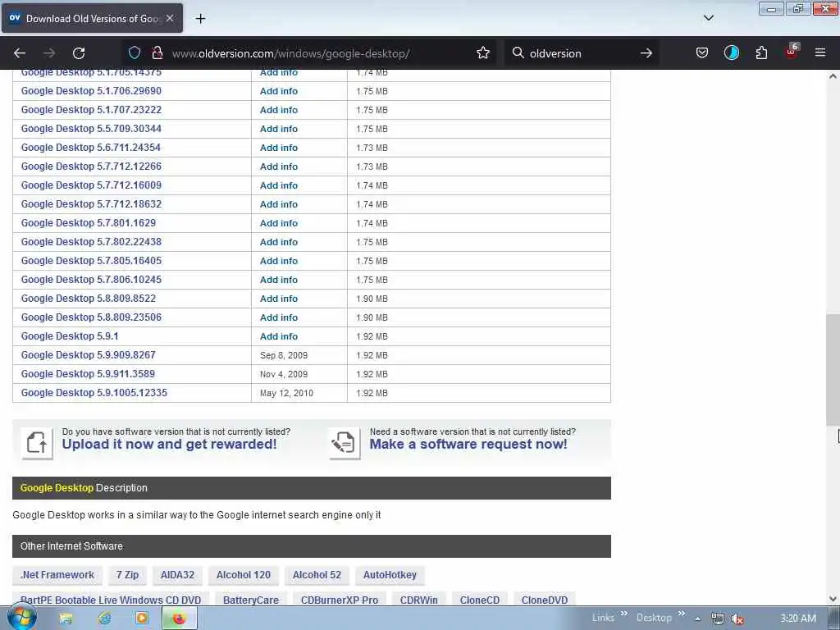
Task: Click the software request pencil icon
Action: (x=345, y=443)
